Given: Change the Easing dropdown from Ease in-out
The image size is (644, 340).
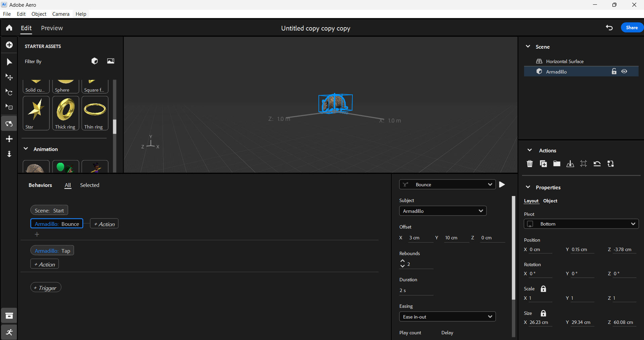Looking at the screenshot, I should (x=447, y=317).
